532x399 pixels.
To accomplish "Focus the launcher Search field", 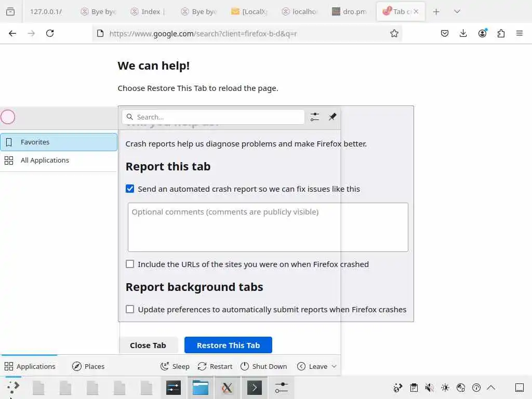I will (x=214, y=117).
